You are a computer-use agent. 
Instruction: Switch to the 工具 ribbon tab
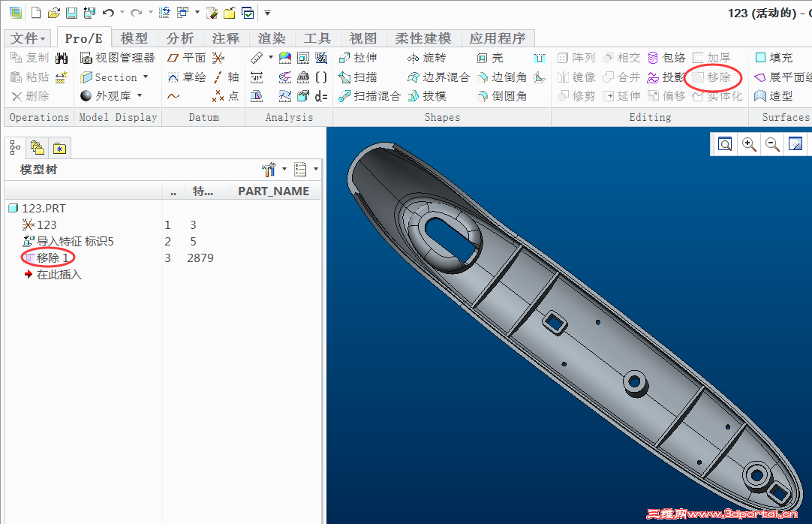click(x=317, y=38)
